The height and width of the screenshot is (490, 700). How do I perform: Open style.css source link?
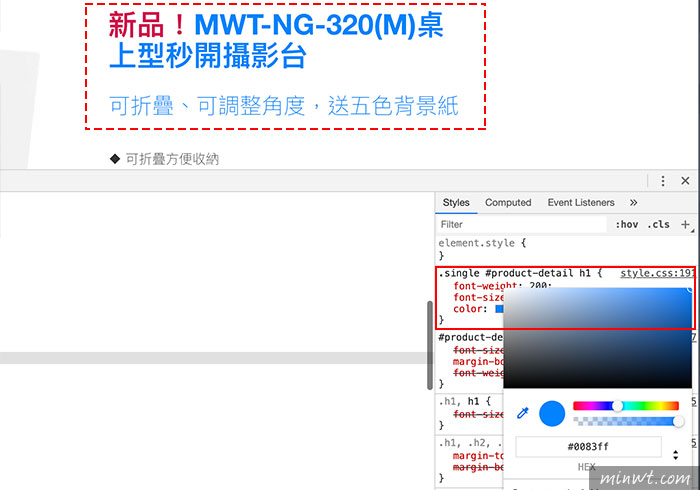[657, 273]
